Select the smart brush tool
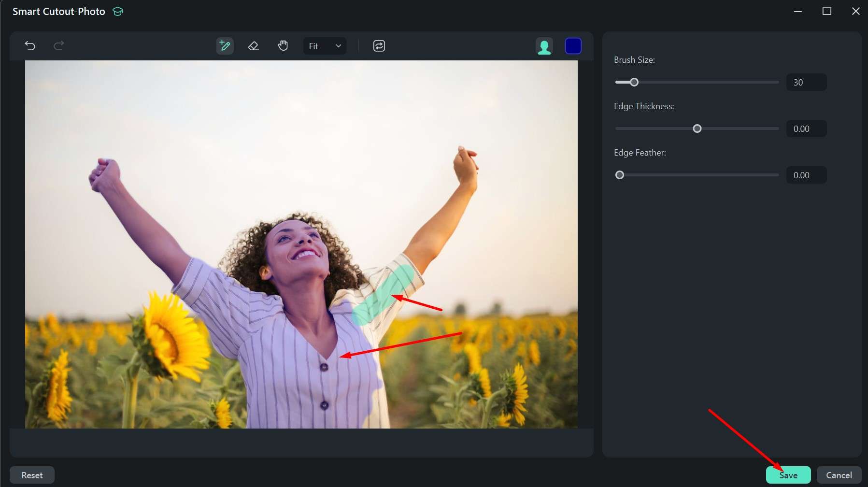The image size is (868, 487). click(225, 46)
